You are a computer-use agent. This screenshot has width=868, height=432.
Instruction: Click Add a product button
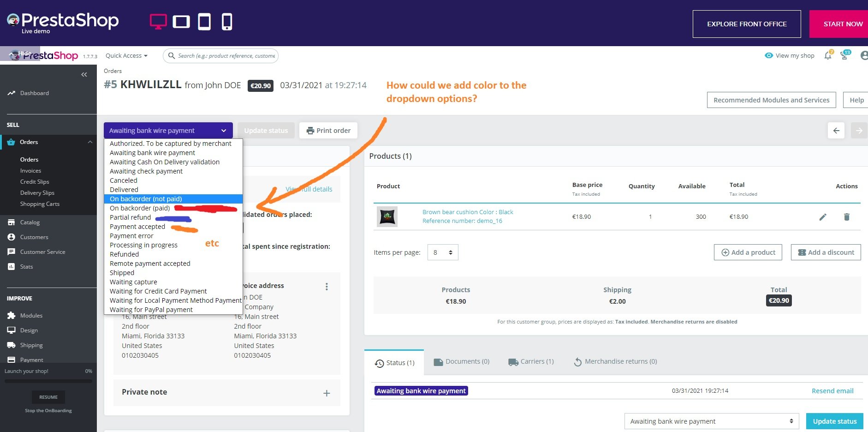point(748,252)
